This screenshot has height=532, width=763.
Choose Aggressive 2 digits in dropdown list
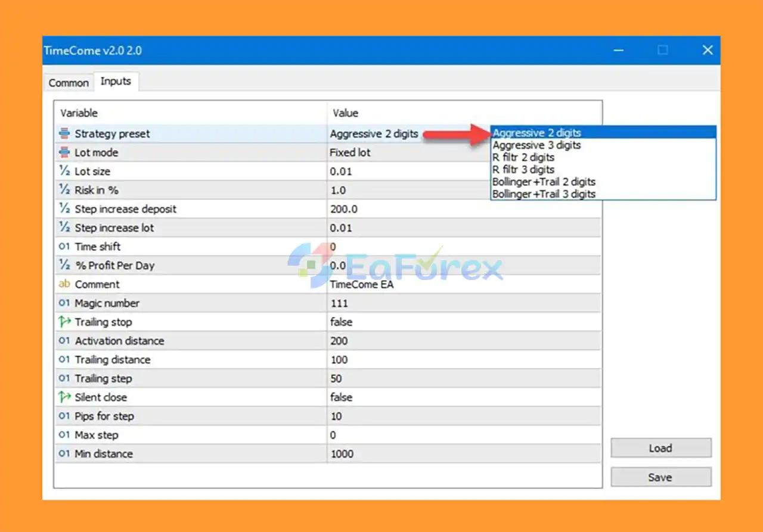[x=603, y=133]
